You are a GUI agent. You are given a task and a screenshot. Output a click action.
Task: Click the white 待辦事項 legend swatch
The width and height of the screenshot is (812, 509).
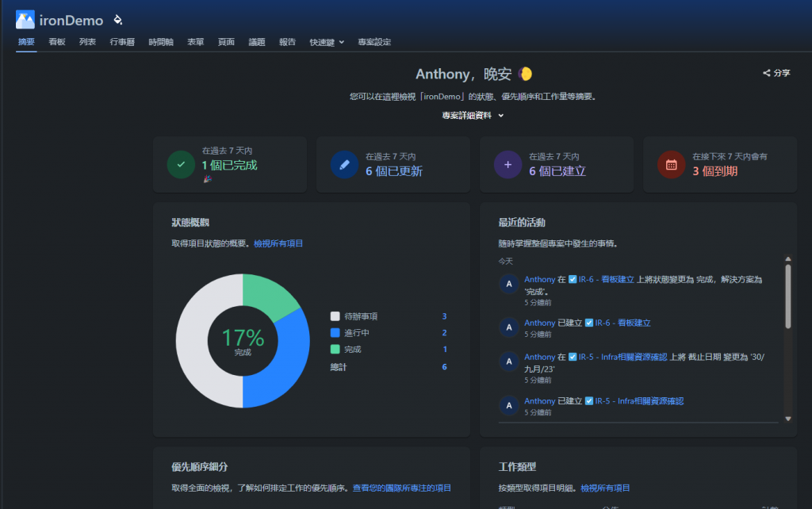click(x=335, y=316)
